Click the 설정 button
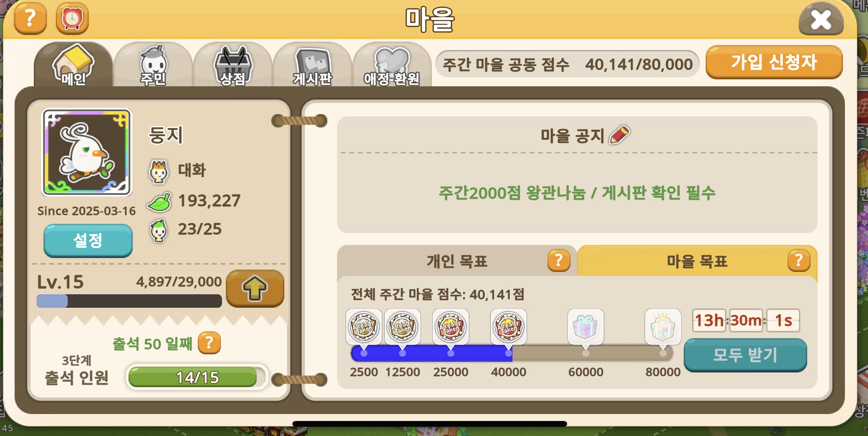The height and width of the screenshot is (436, 868). coord(88,241)
